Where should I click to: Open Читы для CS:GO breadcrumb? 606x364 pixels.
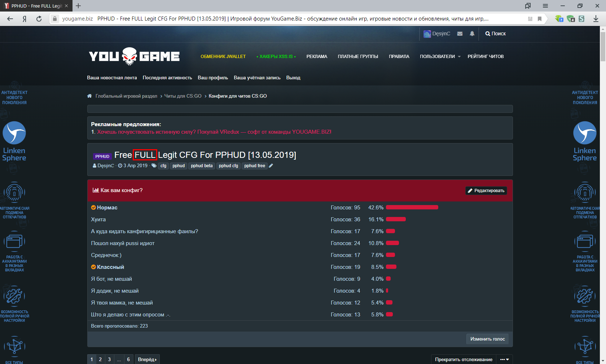pyautogui.click(x=183, y=96)
